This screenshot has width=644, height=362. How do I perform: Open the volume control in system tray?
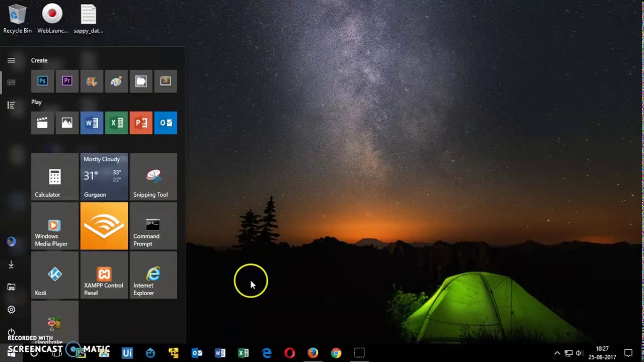[579, 353]
